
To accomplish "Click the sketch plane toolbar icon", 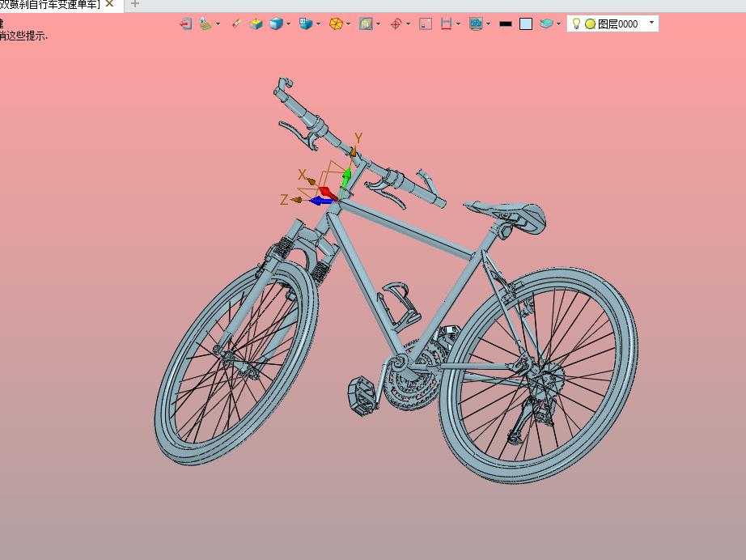I will [206, 23].
